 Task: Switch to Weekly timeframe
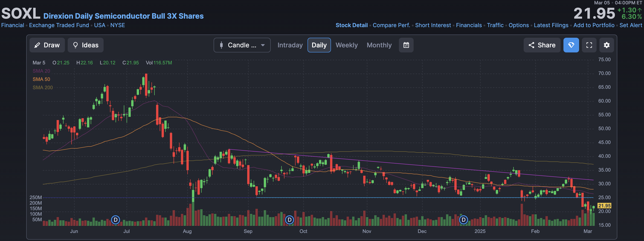[x=346, y=45]
